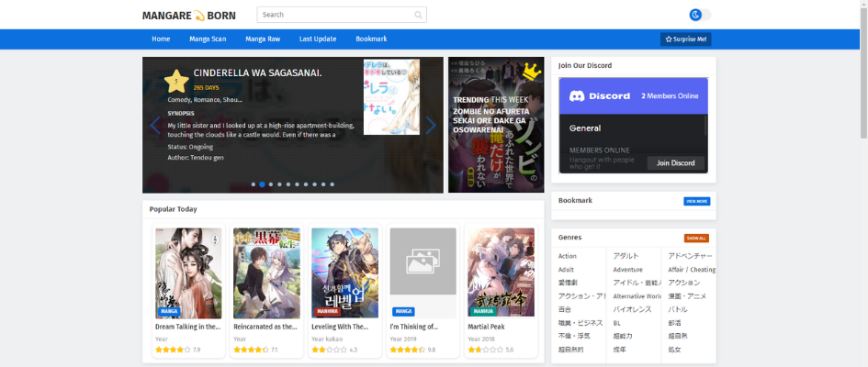Click 'Author: Tendou gen' text
This screenshot has width=868, height=367.
[x=196, y=158]
